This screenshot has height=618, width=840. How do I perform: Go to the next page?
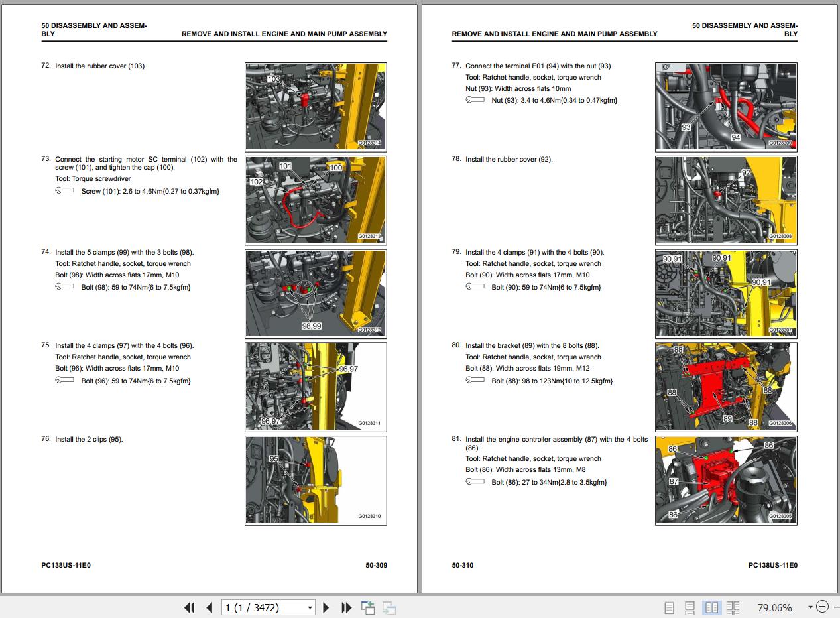tap(326, 607)
